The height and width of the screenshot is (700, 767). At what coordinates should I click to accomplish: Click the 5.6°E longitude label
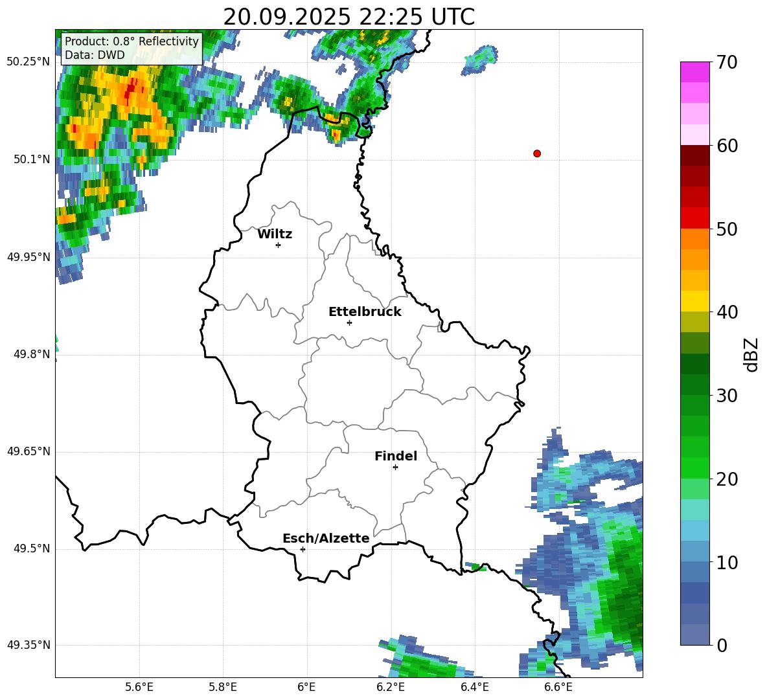[139, 687]
